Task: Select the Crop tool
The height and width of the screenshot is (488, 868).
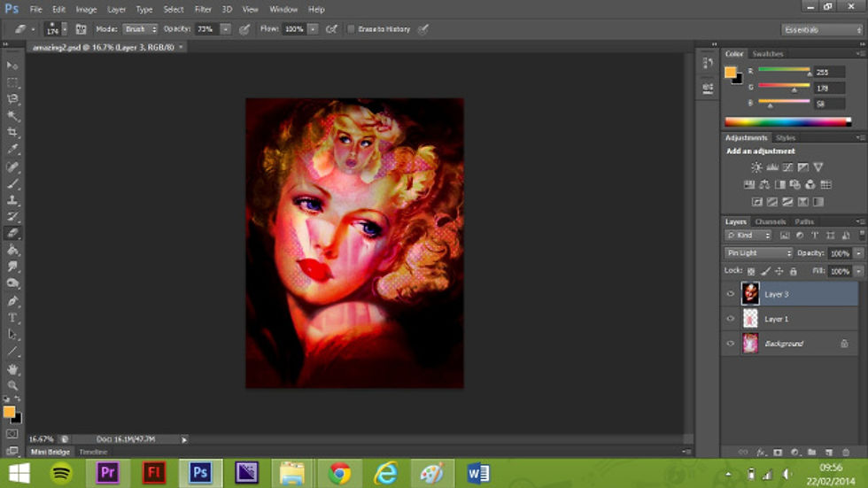Action: pos(12,133)
